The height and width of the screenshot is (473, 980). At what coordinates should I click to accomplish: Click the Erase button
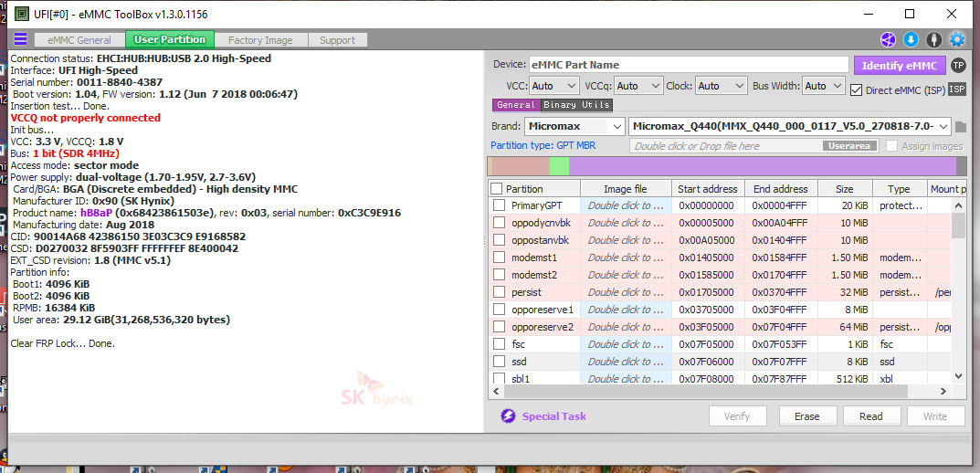806,416
